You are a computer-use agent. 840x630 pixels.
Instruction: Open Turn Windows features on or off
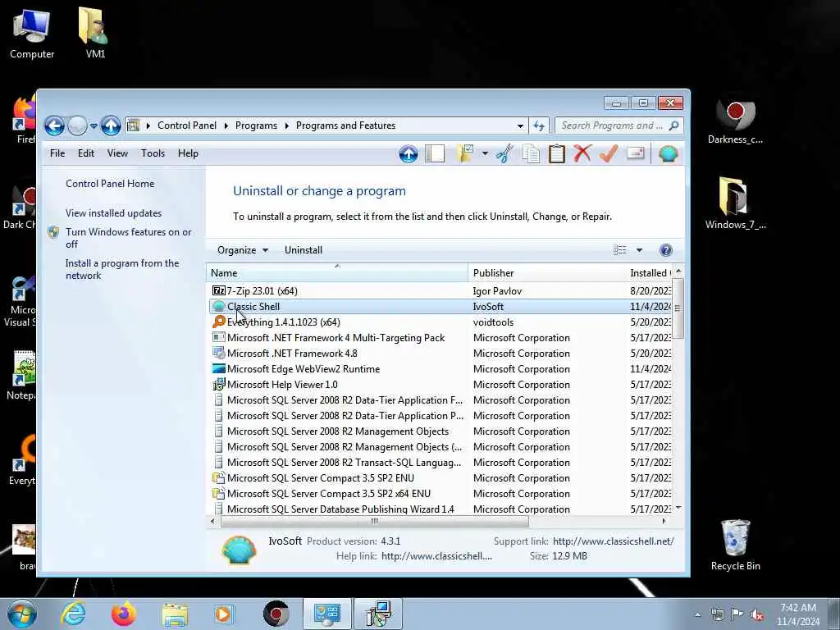tap(128, 238)
